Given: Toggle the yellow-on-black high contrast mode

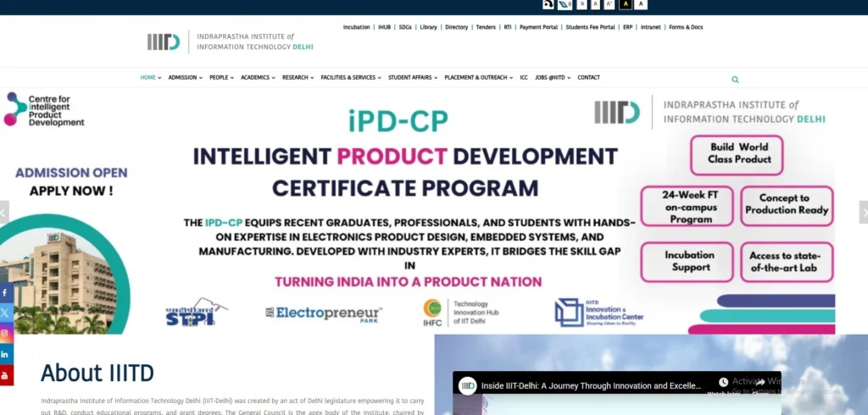Looking at the screenshot, I should click(625, 4).
